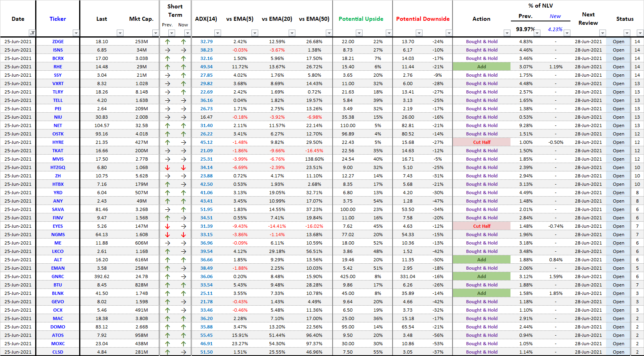Select the VXRT ticker cell

58,84
